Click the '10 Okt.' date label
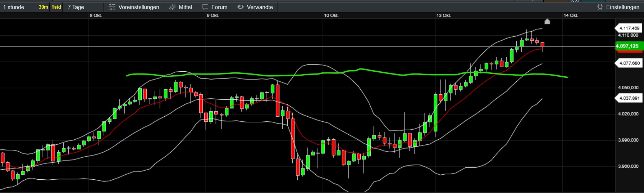 pyautogui.click(x=331, y=15)
